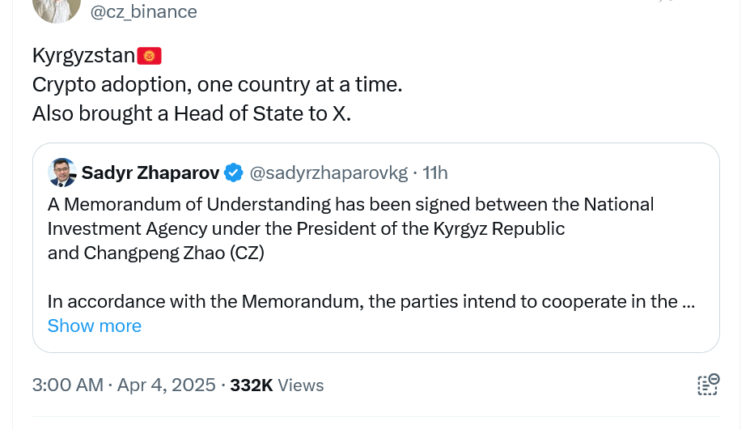
Task: Click the dashed document icon beside Views
Action: pos(708,385)
